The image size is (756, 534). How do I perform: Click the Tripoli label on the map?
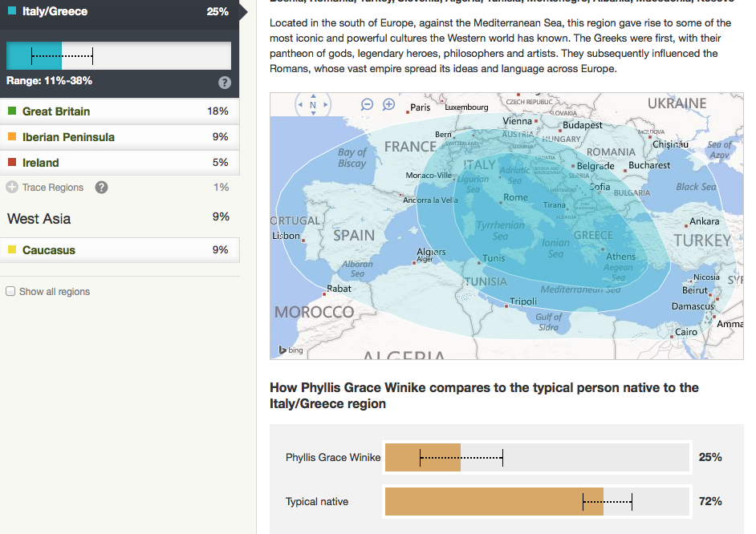click(x=523, y=301)
